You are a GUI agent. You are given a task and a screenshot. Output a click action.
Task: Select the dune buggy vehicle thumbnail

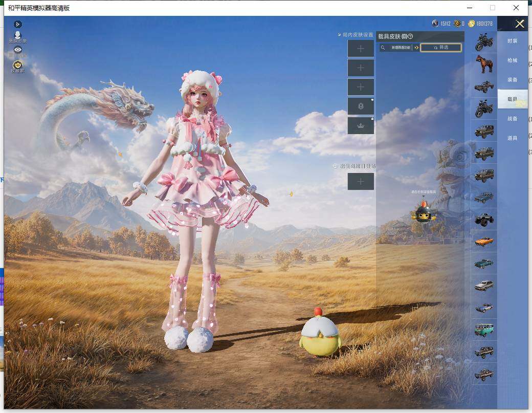click(484, 86)
